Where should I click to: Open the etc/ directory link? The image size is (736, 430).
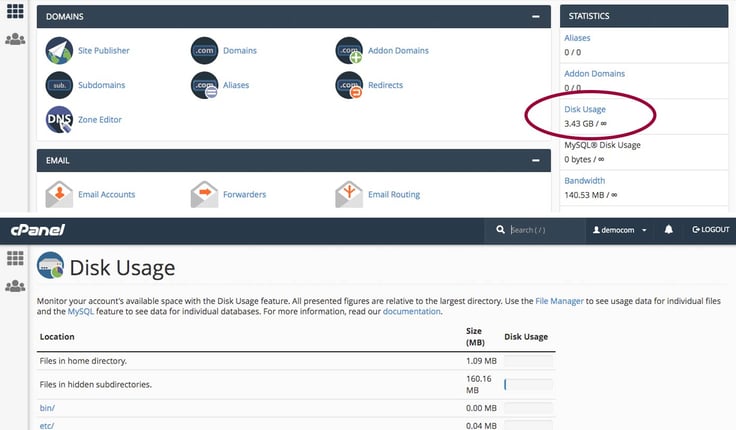pos(47,426)
